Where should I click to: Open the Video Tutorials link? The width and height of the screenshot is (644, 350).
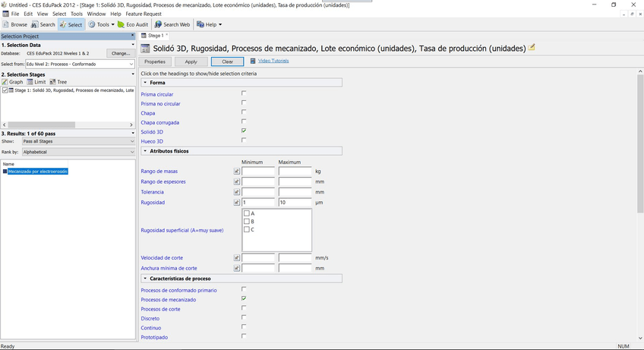[273, 61]
